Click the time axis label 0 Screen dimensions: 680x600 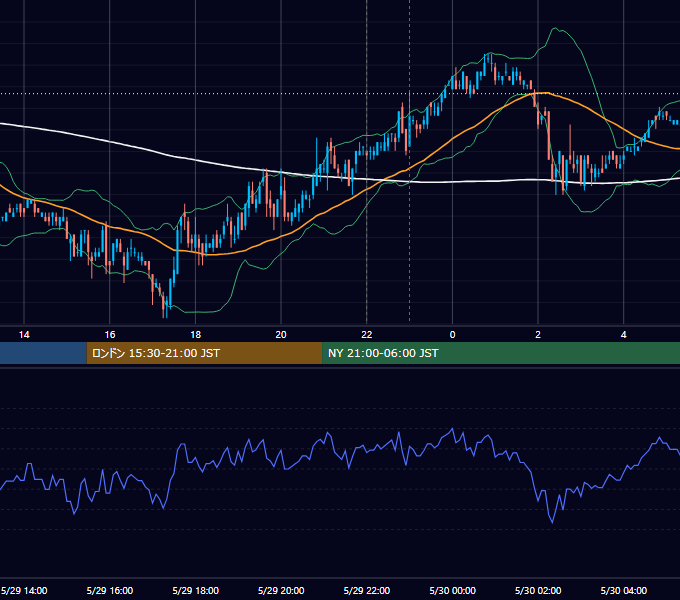452,335
